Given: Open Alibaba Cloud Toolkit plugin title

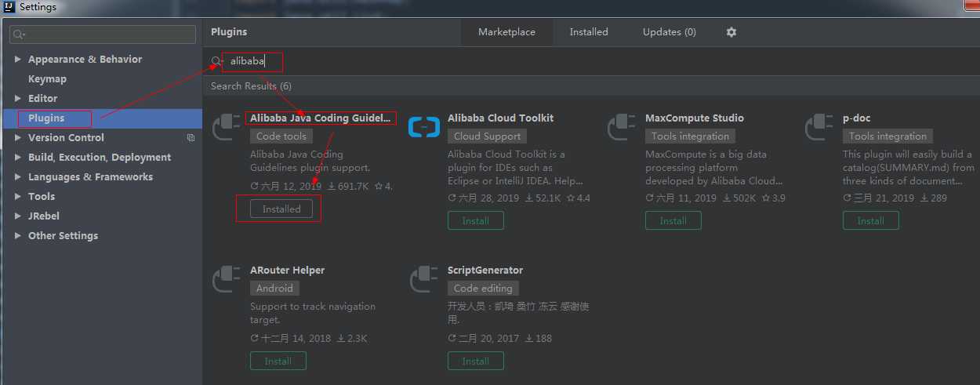Looking at the screenshot, I should (x=500, y=118).
